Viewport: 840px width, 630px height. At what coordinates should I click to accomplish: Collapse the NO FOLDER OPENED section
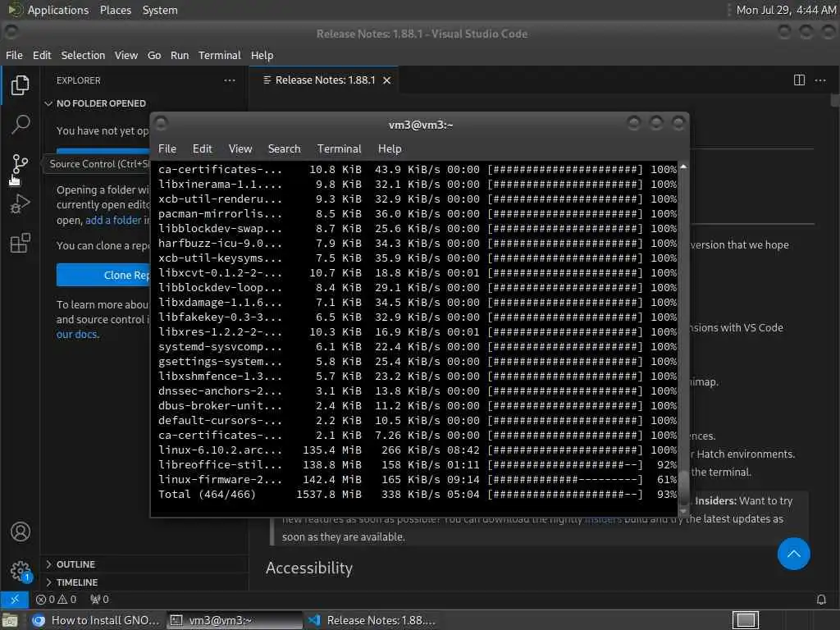click(x=101, y=103)
